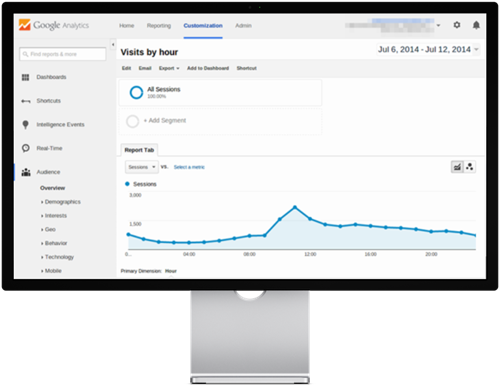
Task: Click the Sessions legend blue dot
Action: pos(127,184)
